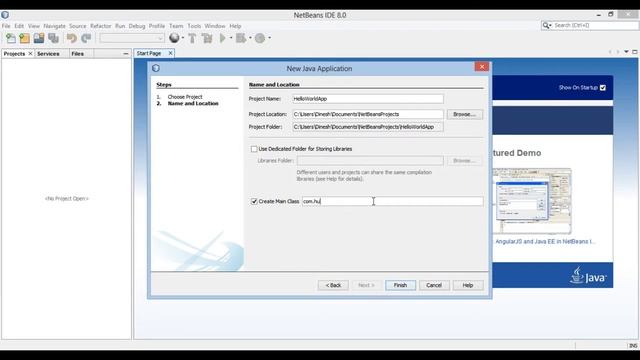Click the Save All toolbar icon
The image size is (640, 360).
53,38
